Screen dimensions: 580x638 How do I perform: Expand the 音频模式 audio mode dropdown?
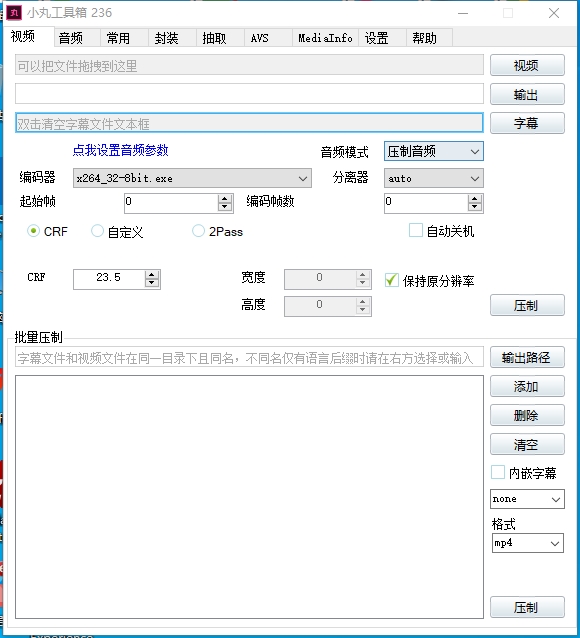pyautogui.click(x=433, y=151)
